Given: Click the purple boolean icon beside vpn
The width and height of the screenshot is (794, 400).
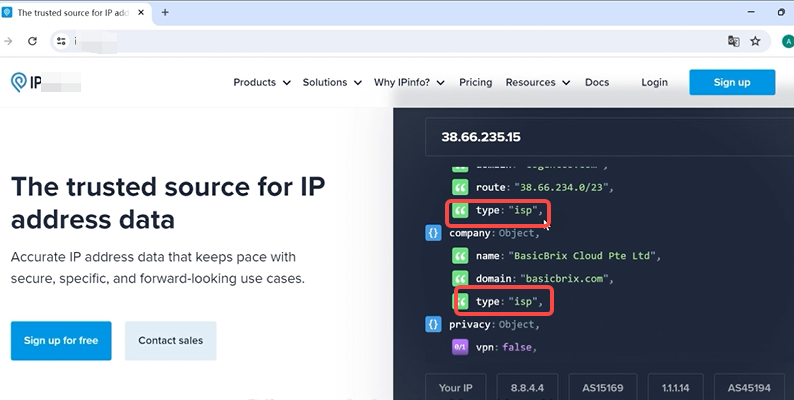Looking at the screenshot, I should [x=460, y=347].
